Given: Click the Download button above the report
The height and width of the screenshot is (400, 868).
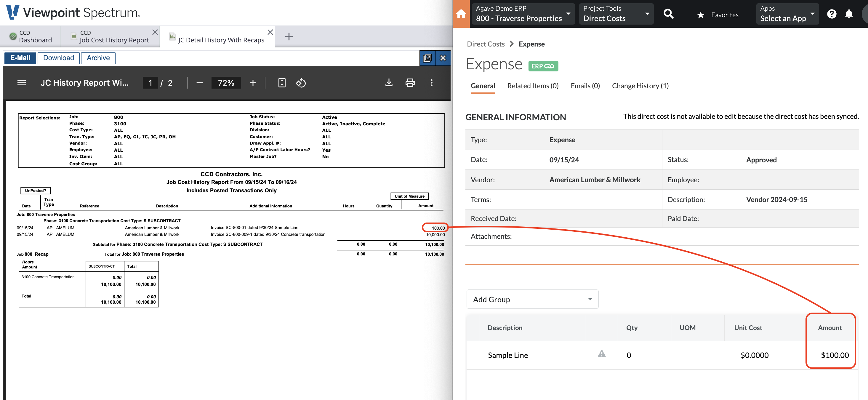Looking at the screenshot, I should point(59,58).
